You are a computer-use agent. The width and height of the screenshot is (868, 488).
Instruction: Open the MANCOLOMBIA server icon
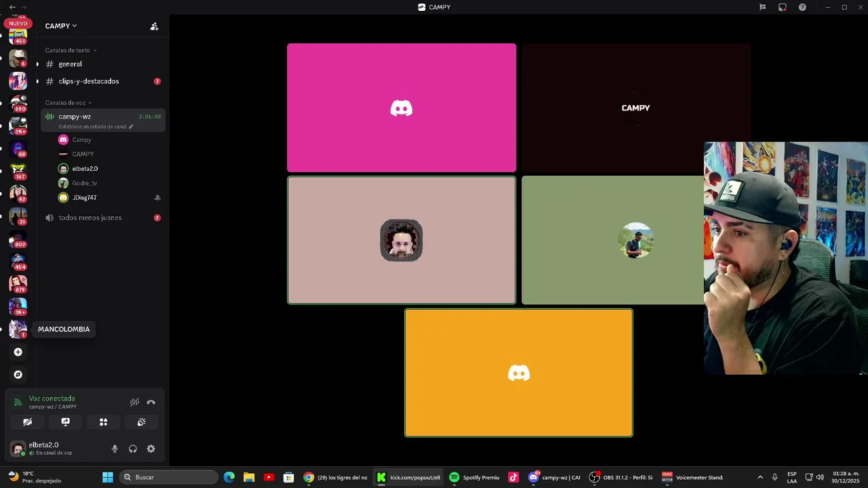18,329
